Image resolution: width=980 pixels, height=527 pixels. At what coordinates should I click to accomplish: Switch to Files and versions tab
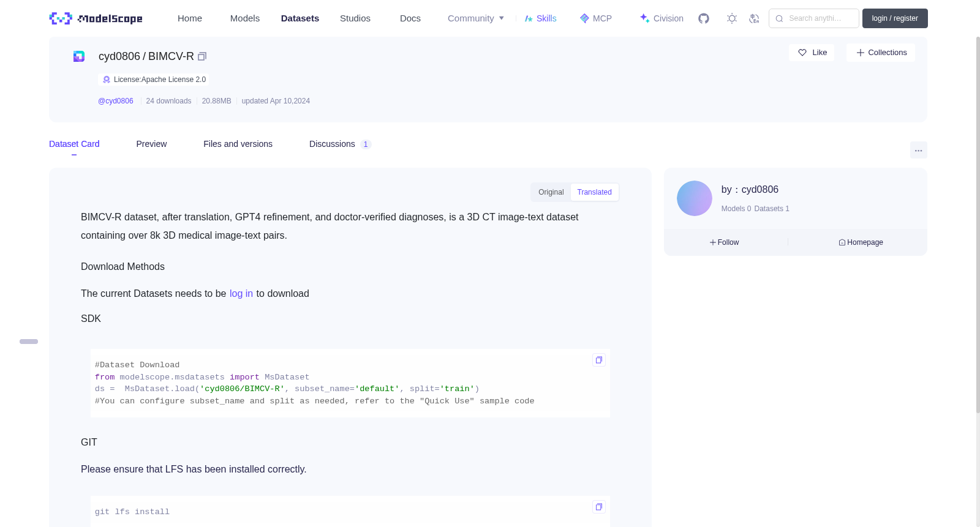pyautogui.click(x=238, y=144)
